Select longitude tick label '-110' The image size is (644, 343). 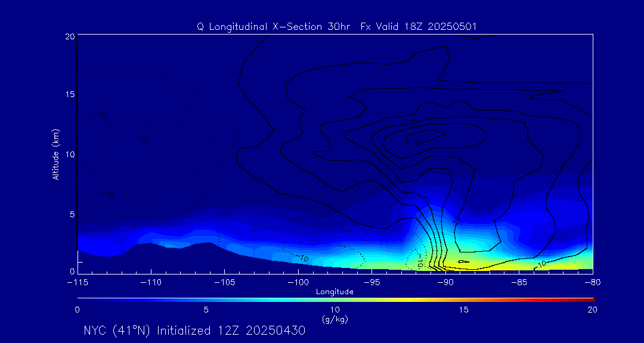[151, 282]
